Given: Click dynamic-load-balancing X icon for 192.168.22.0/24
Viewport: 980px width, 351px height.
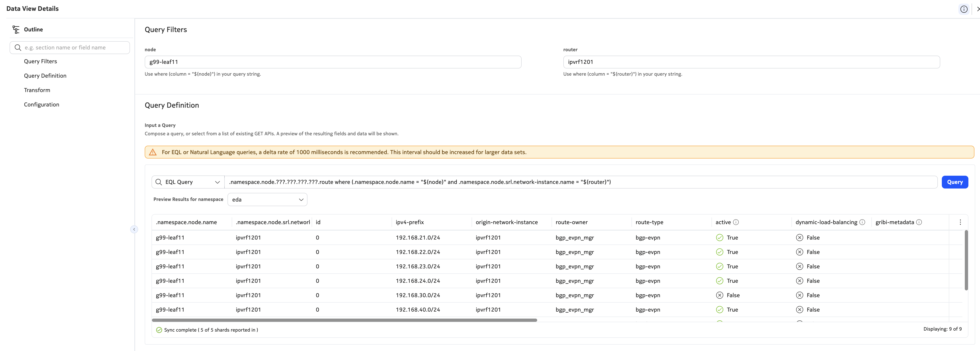Looking at the screenshot, I should point(799,252).
